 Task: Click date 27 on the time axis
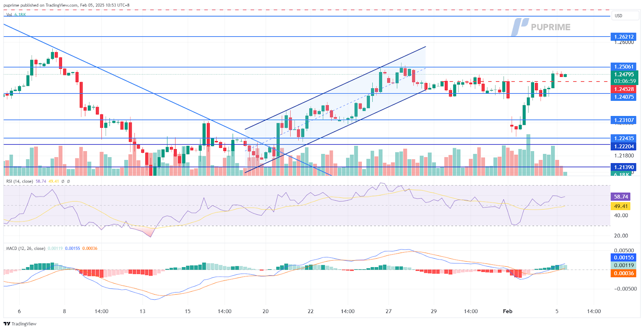pos(388,311)
